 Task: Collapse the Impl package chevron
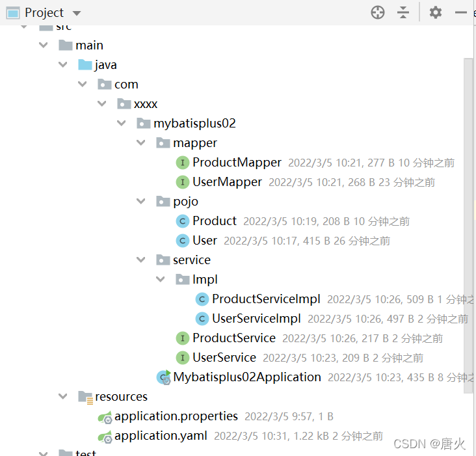click(x=160, y=279)
